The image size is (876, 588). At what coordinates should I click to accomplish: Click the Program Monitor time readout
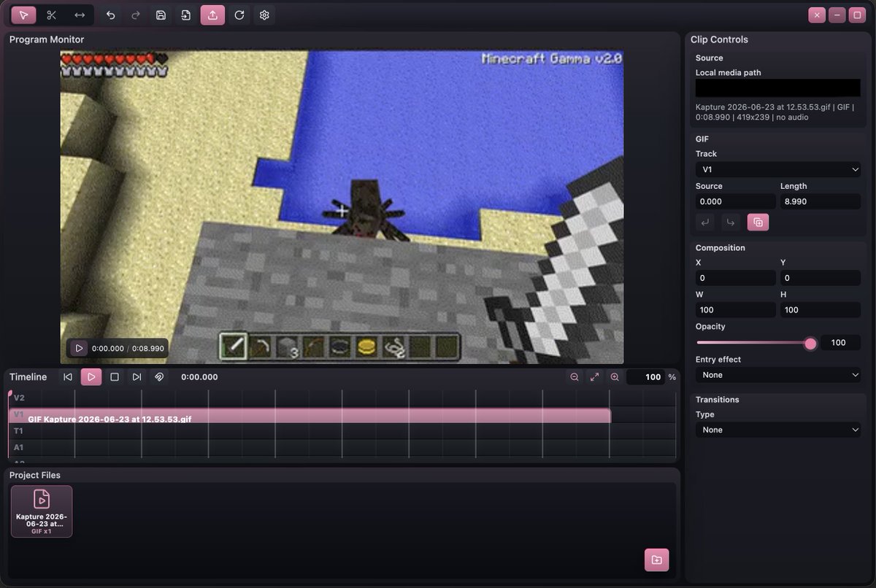(128, 349)
